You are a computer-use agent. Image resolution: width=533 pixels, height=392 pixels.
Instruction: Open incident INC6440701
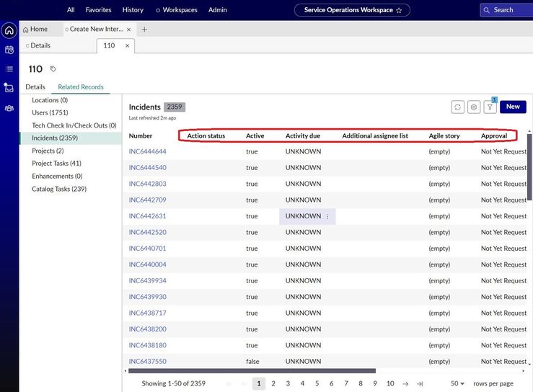click(x=148, y=249)
